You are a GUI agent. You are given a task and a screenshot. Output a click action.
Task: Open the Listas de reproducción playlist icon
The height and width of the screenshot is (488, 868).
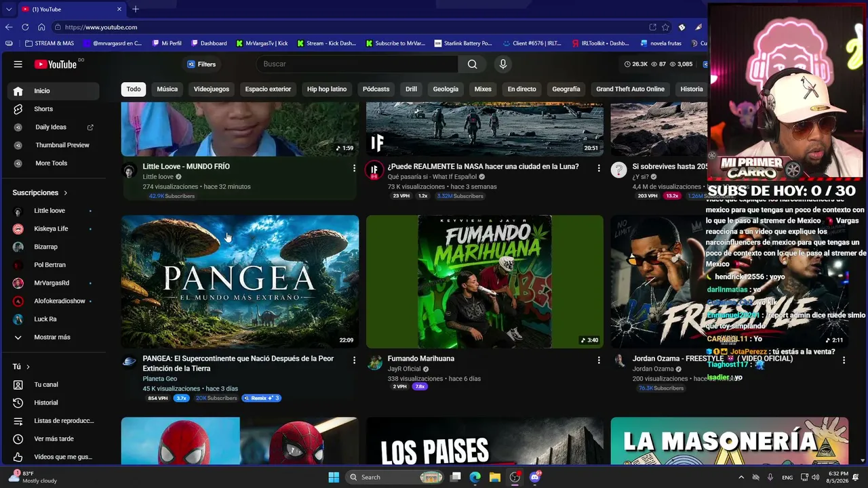[x=18, y=421]
